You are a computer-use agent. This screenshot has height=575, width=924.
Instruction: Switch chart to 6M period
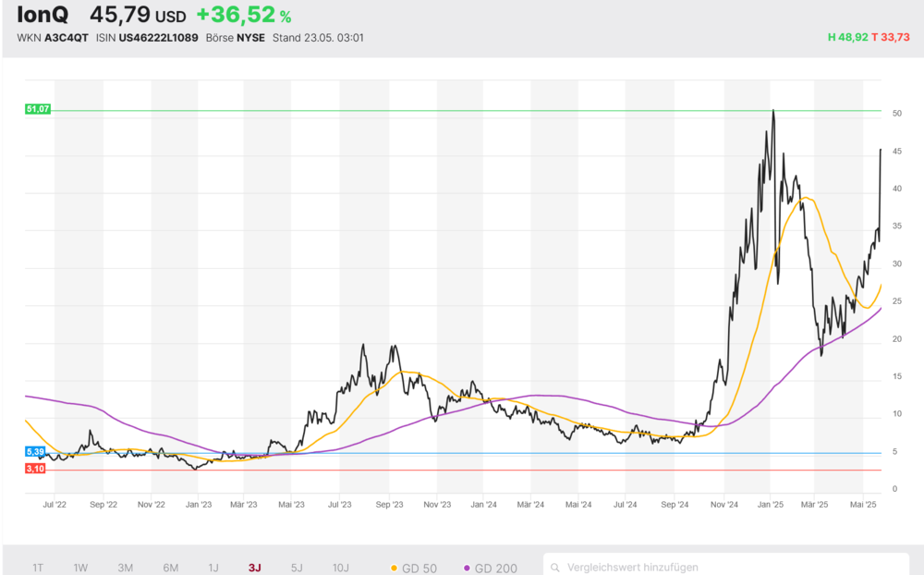(x=171, y=568)
